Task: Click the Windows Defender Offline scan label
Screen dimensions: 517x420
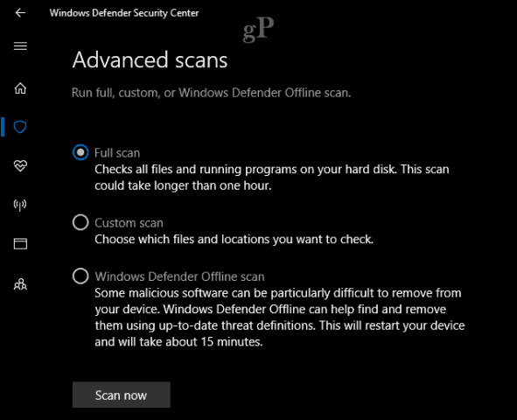Action: coord(179,276)
